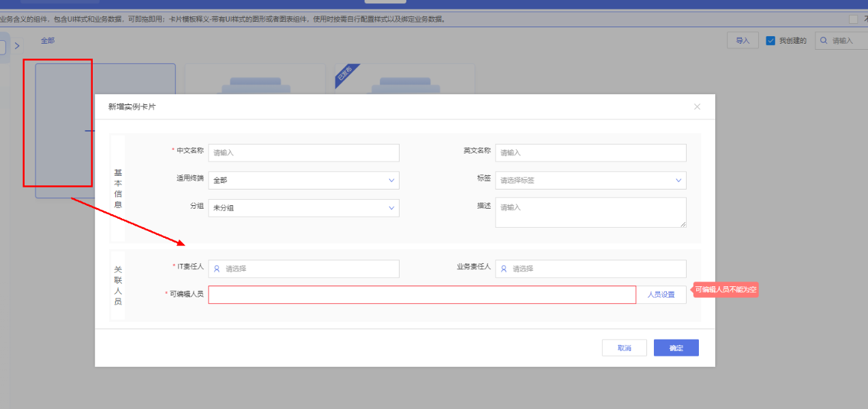Click the search magnifier icon in top bar
The image size is (868, 409).
pyautogui.click(x=824, y=41)
